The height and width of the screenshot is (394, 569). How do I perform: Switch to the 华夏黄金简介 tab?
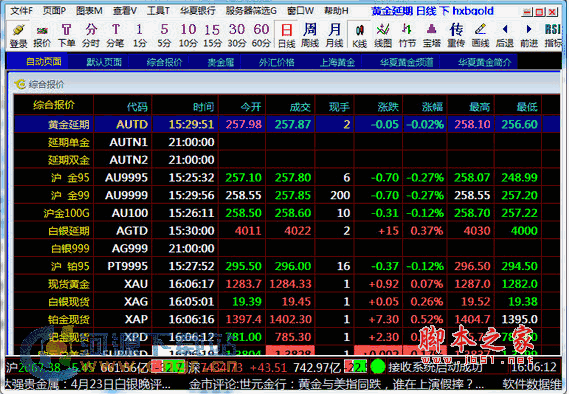coord(484,62)
